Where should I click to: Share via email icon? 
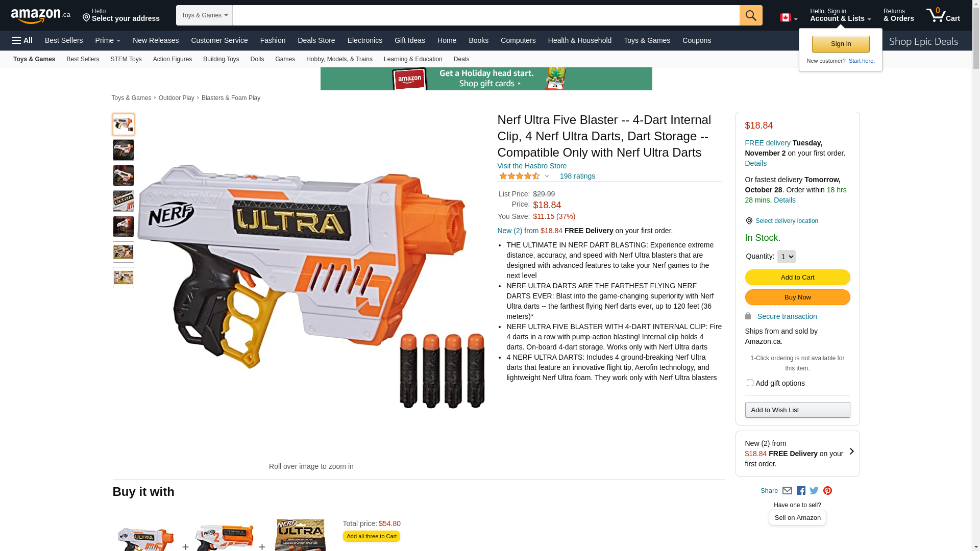[x=787, y=491]
